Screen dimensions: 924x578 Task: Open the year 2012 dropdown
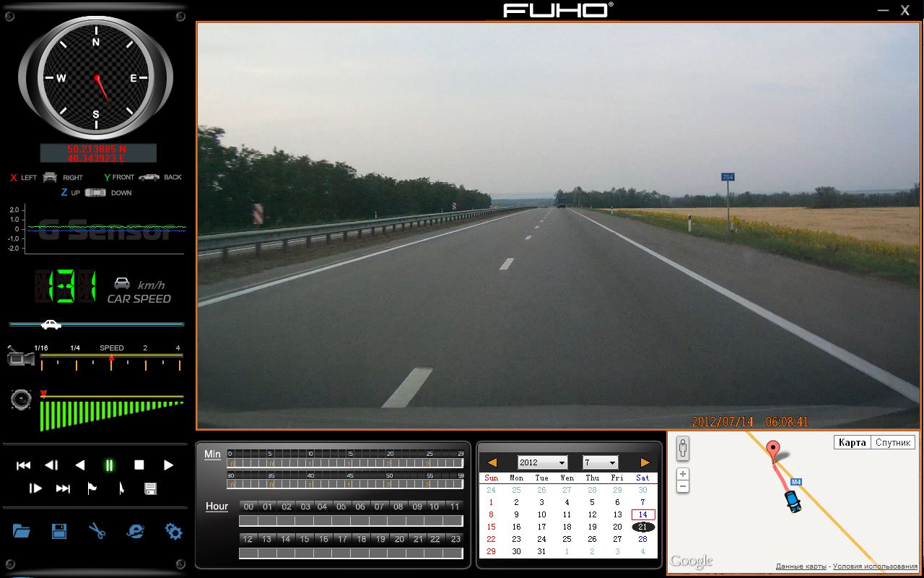(542, 462)
